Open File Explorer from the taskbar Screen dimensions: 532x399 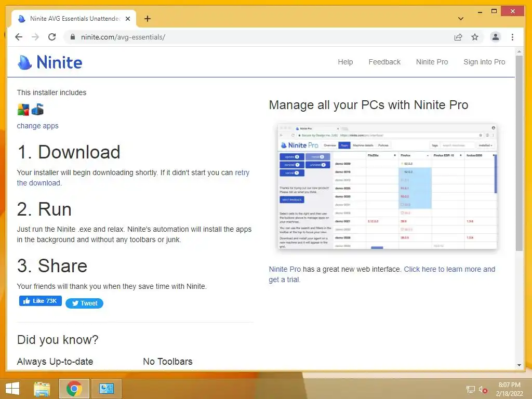(x=42, y=389)
